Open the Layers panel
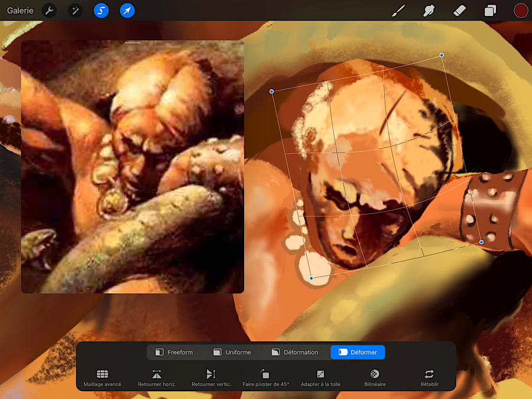The height and width of the screenshot is (399, 532). click(x=490, y=11)
